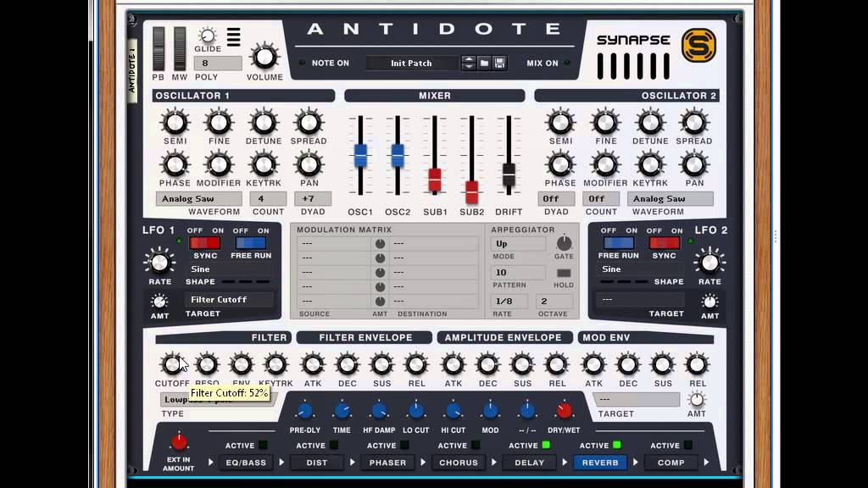
Task: Enable the EQ/Bass Active LED
Action: pos(263,445)
